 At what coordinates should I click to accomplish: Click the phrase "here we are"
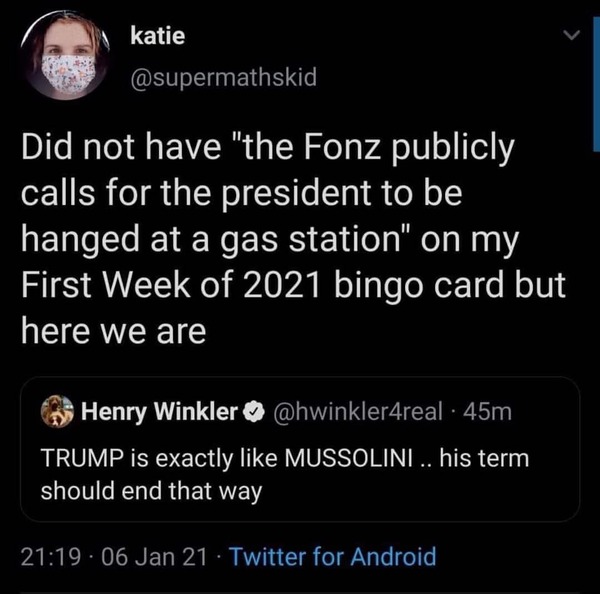pos(113,331)
